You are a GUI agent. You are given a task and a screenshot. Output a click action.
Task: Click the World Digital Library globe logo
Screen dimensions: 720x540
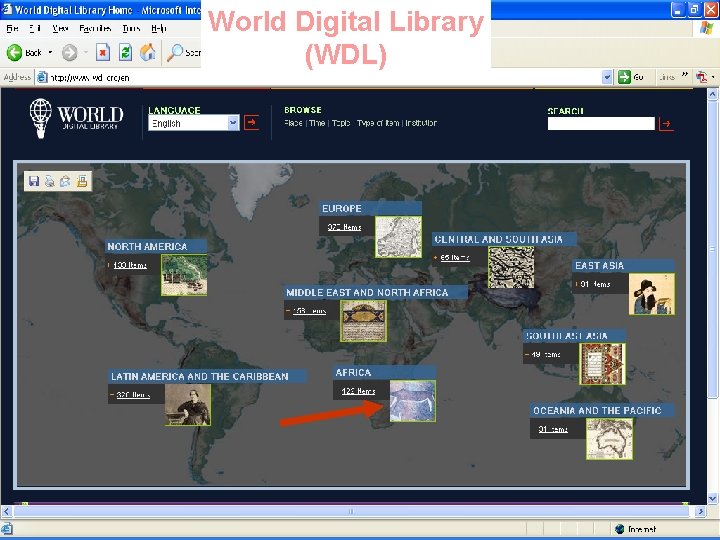click(41, 118)
